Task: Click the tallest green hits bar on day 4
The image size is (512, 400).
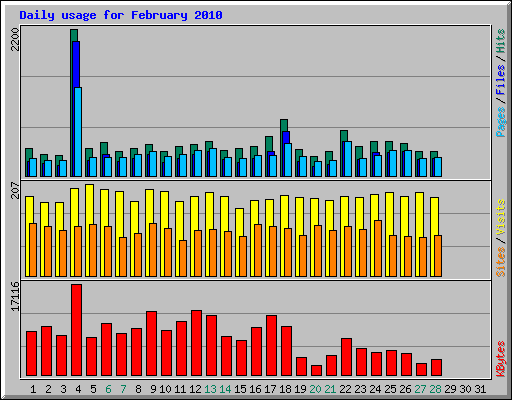Action: click(x=74, y=35)
